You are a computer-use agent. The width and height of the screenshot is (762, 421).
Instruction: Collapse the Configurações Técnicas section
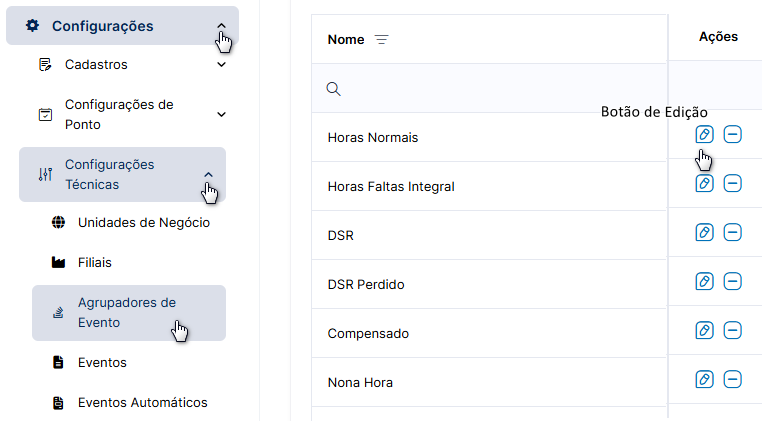pos(208,175)
